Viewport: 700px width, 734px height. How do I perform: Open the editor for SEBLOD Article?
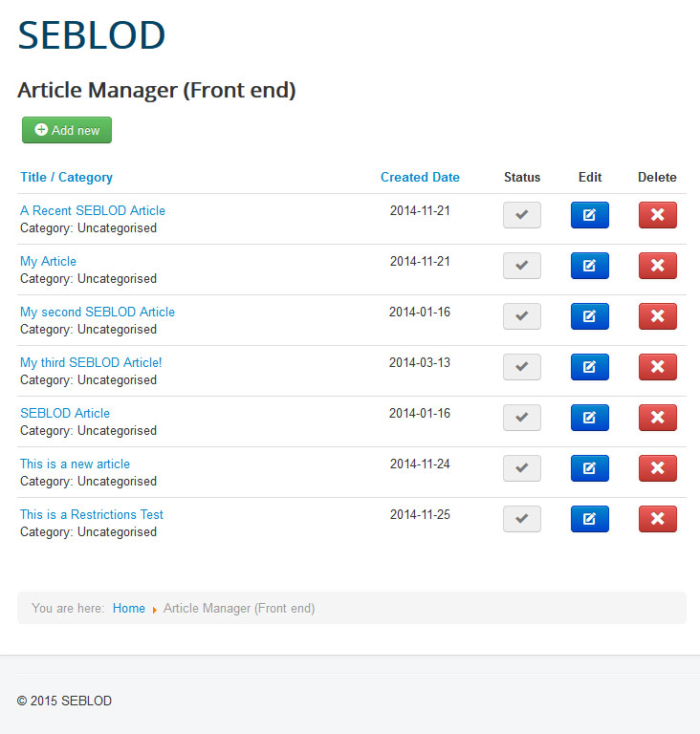(x=589, y=418)
